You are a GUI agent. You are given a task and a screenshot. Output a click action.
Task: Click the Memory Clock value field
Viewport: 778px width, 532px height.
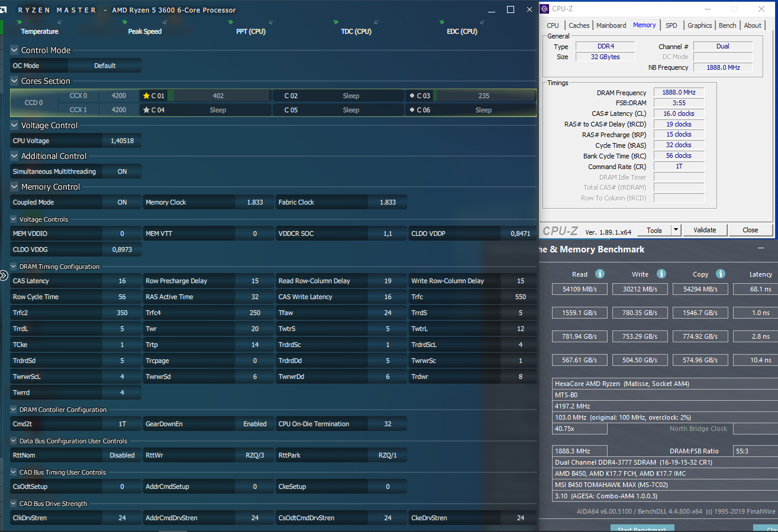[255, 202]
